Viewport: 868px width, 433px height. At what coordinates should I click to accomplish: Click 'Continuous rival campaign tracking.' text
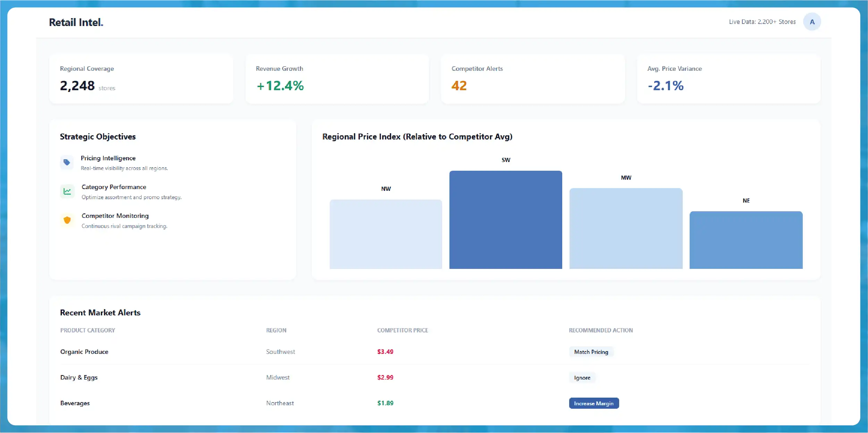point(124,226)
